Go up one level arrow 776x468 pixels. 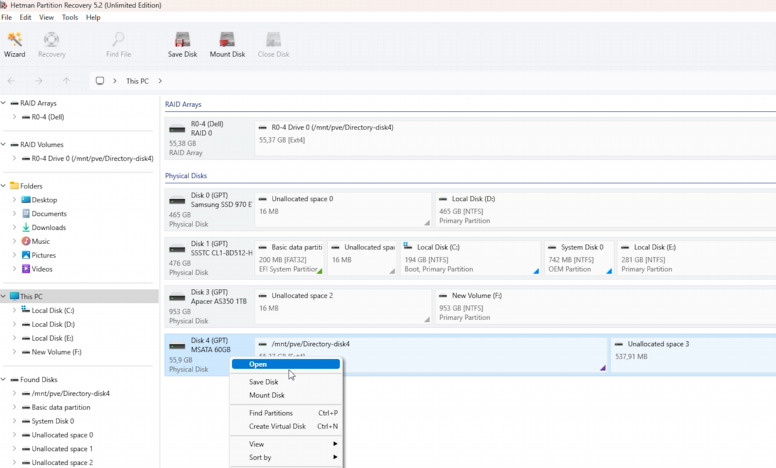click(x=66, y=81)
